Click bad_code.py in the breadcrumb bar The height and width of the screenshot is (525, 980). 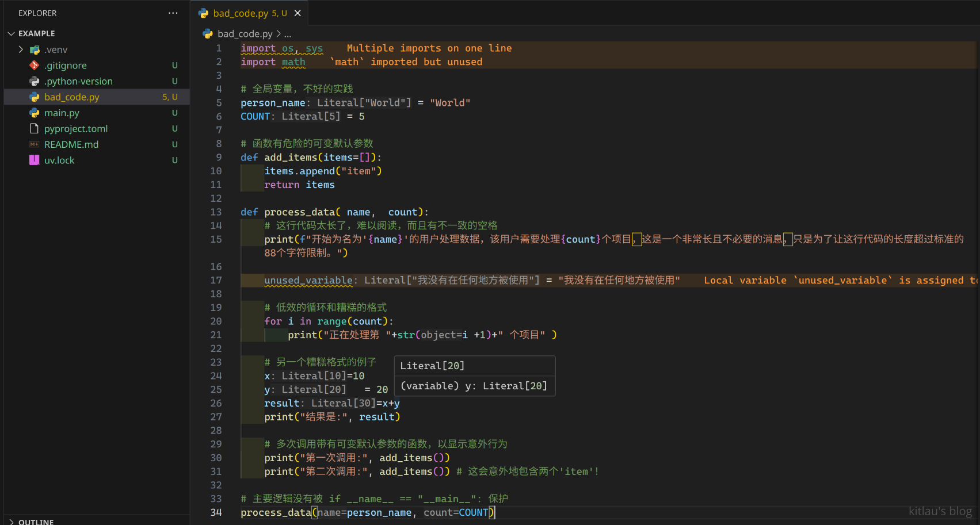coord(245,34)
